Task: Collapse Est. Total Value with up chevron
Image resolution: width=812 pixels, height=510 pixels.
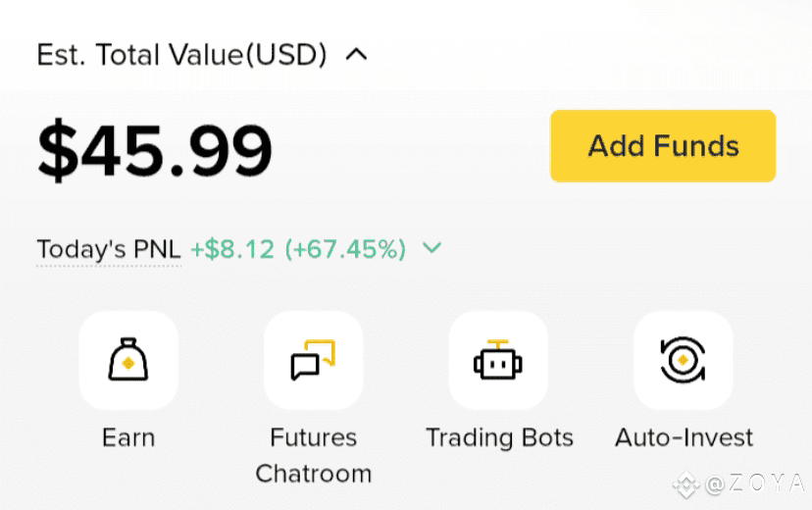Action: [356, 54]
